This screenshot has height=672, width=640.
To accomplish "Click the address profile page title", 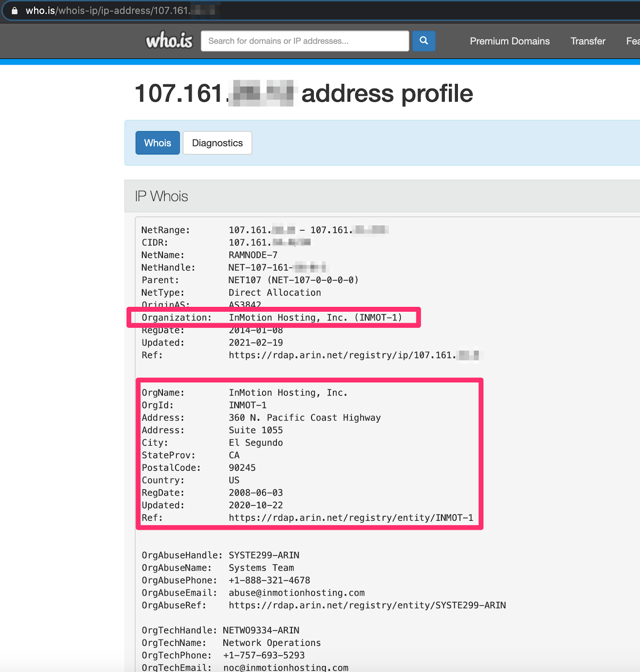I will click(303, 93).
